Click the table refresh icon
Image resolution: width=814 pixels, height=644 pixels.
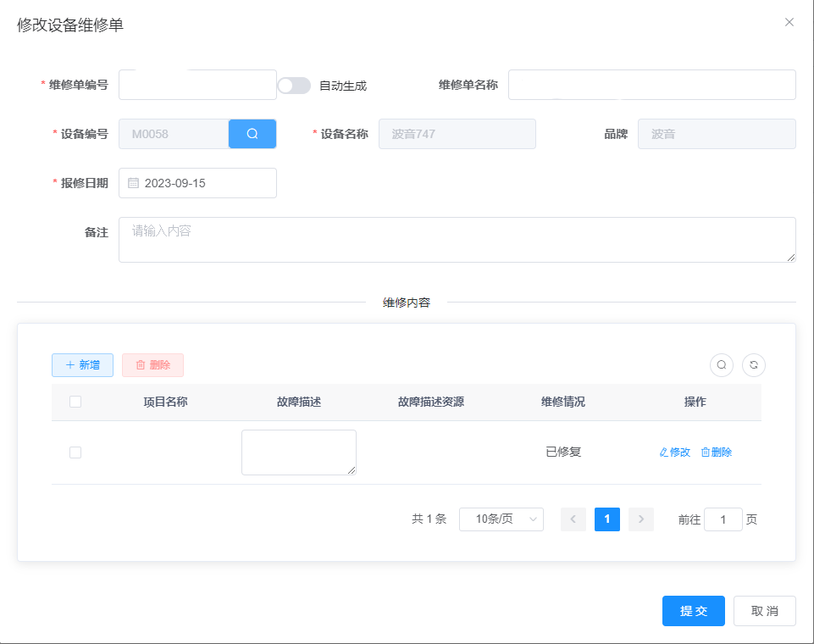click(754, 365)
